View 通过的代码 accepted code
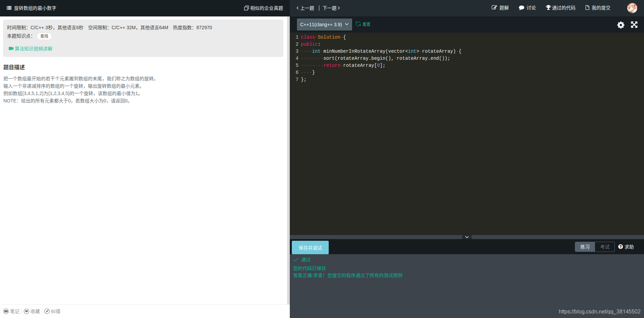 tap(560, 8)
